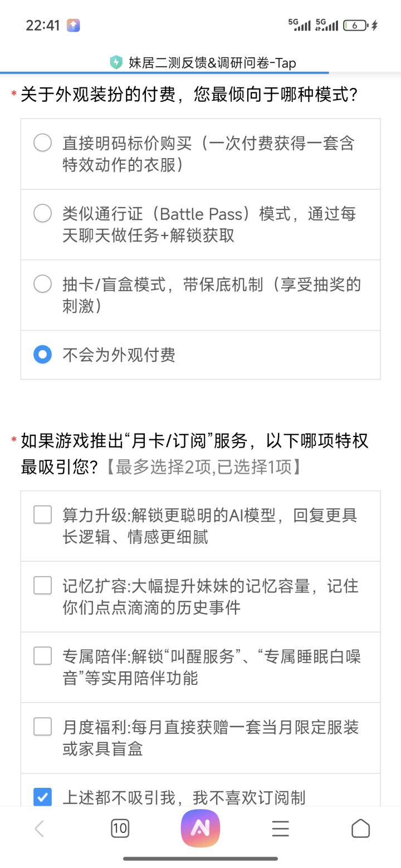
Task: Uncheck 上述都不吸引我 checkbox
Action: tap(43, 797)
